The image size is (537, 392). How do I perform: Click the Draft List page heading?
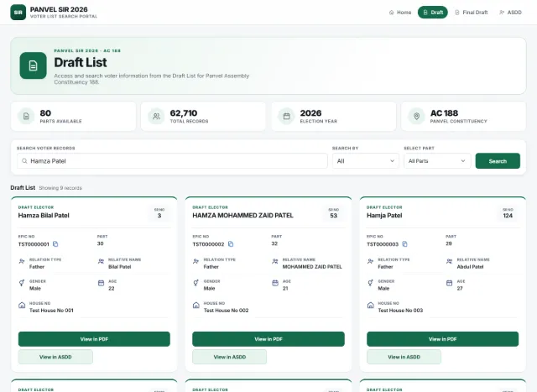point(81,62)
